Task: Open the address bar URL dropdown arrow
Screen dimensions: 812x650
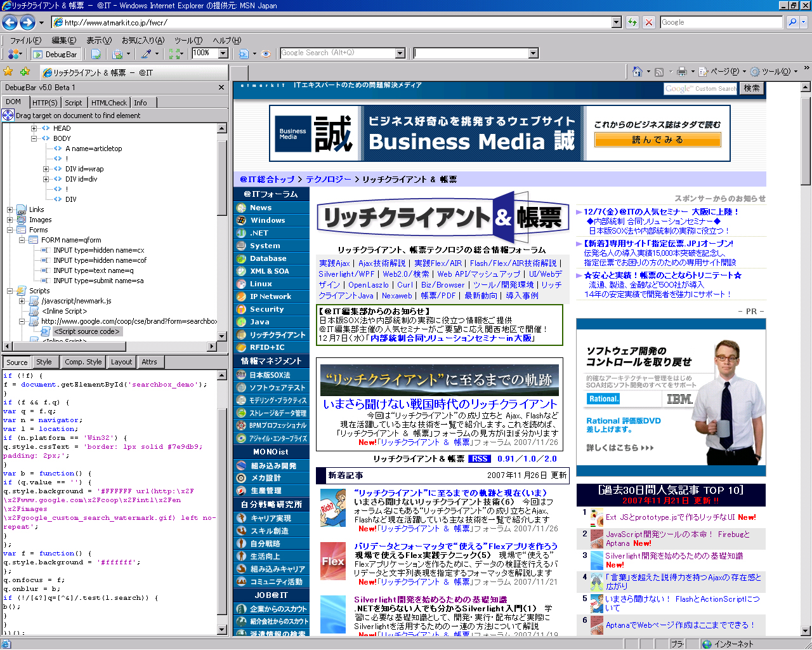Action: 616,22
